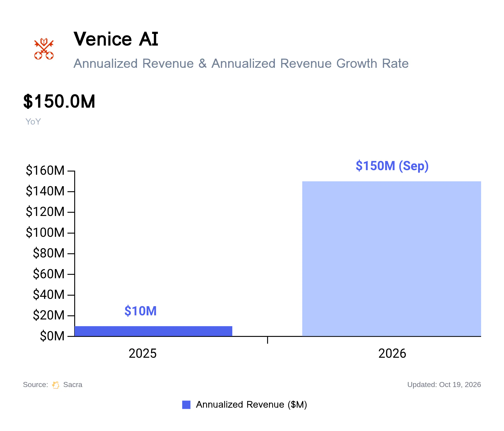Click the 2026 x-axis label
The height and width of the screenshot is (431, 504).
click(x=392, y=353)
